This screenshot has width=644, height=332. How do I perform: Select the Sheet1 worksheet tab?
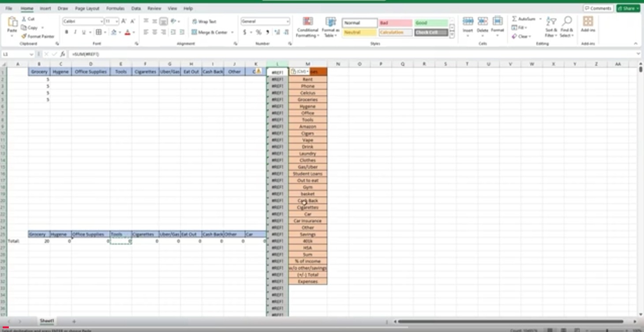tap(47, 321)
